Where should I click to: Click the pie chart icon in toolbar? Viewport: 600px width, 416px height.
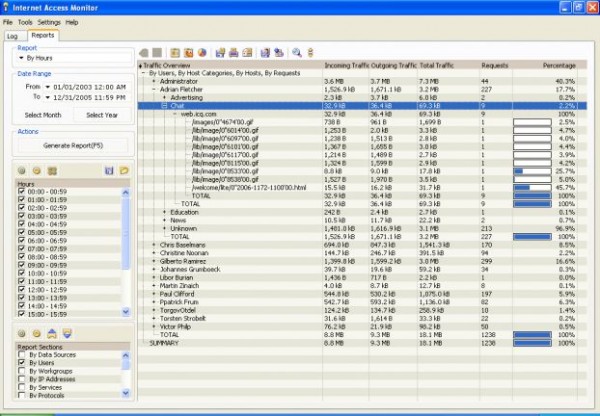tap(203, 52)
